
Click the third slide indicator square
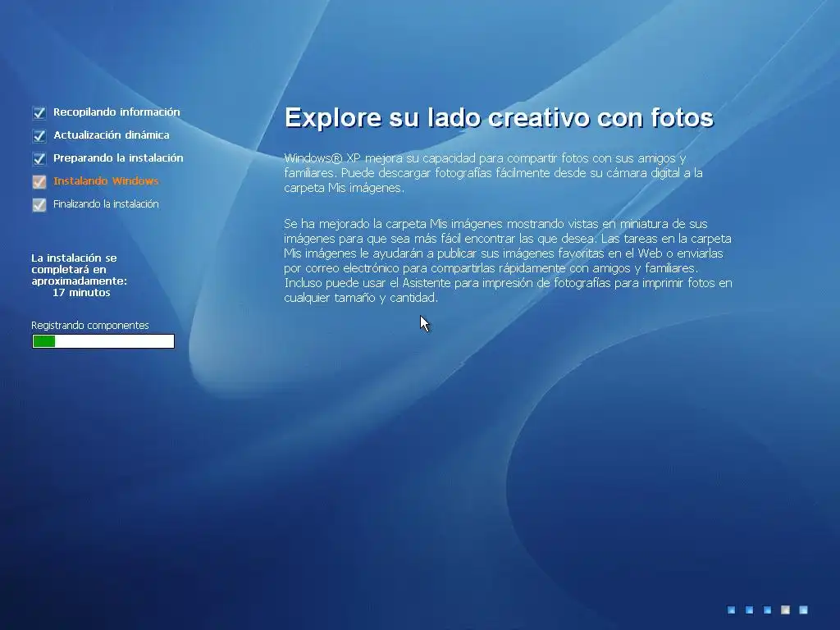(767, 609)
